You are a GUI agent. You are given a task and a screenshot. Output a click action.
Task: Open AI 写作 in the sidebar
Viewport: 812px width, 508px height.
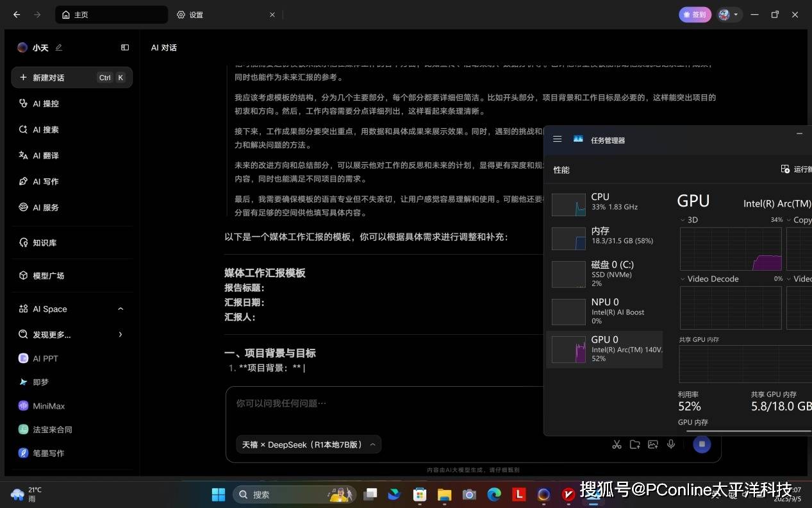46,182
